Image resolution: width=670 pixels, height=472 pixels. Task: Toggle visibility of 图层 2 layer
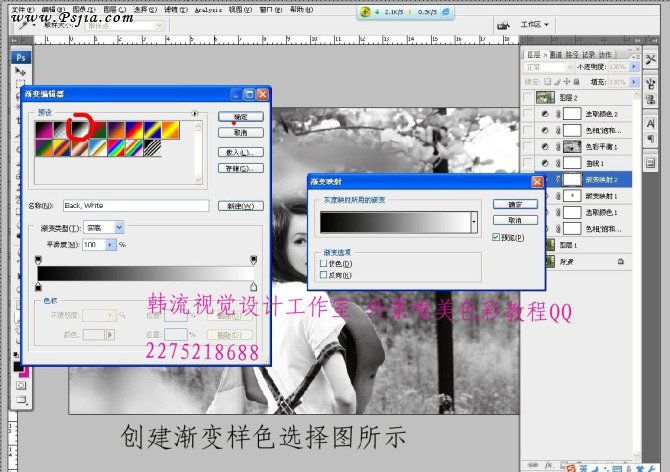click(529, 98)
